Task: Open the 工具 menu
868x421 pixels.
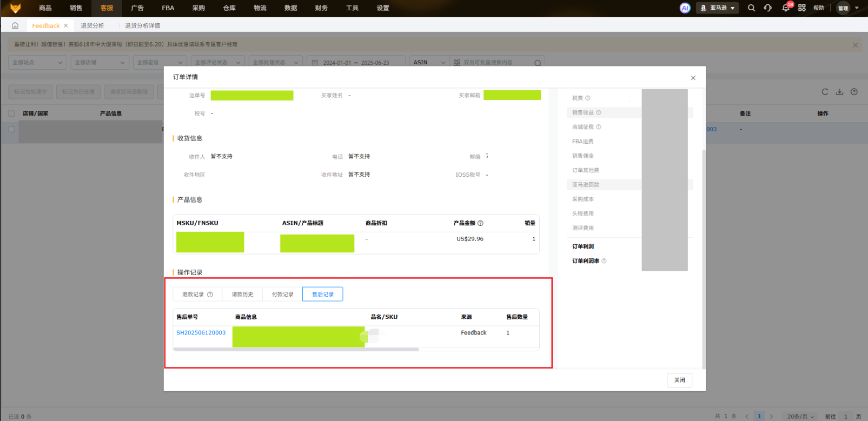Action: tap(352, 8)
